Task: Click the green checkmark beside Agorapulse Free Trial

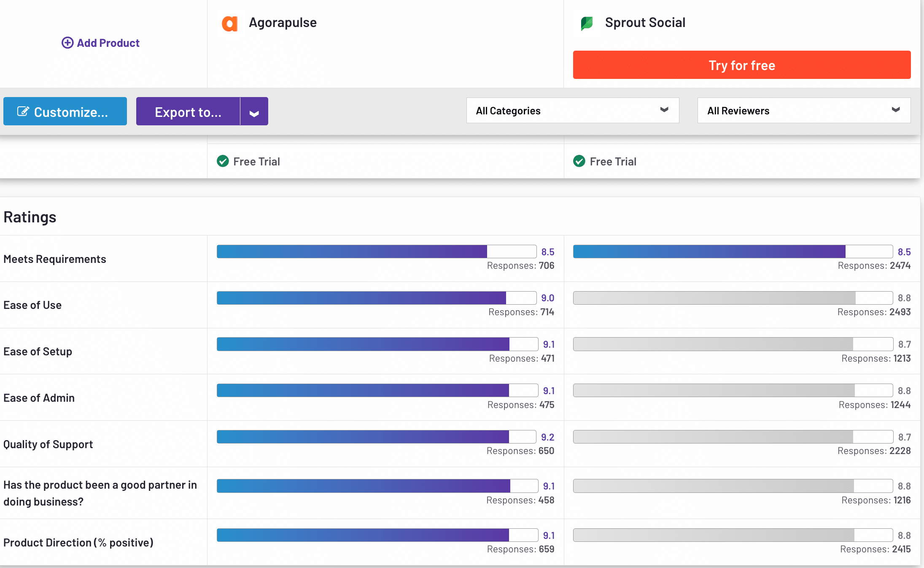Action: [x=223, y=161]
